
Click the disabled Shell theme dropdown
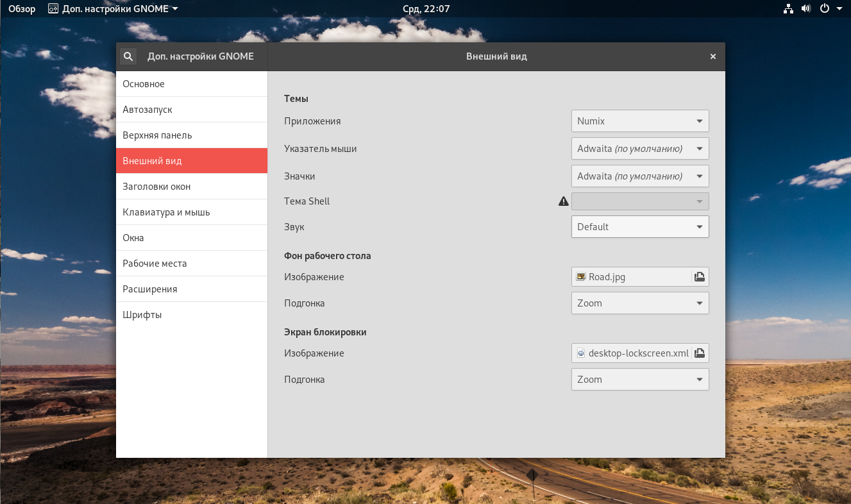point(640,201)
